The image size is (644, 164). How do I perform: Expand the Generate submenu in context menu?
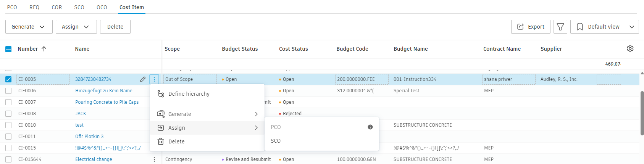tap(207, 114)
